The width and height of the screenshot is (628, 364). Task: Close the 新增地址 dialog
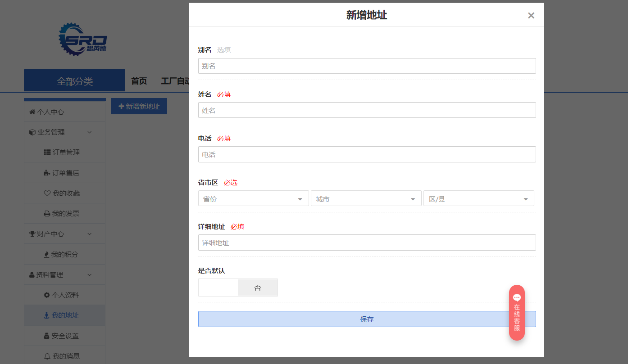pos(531,16)
